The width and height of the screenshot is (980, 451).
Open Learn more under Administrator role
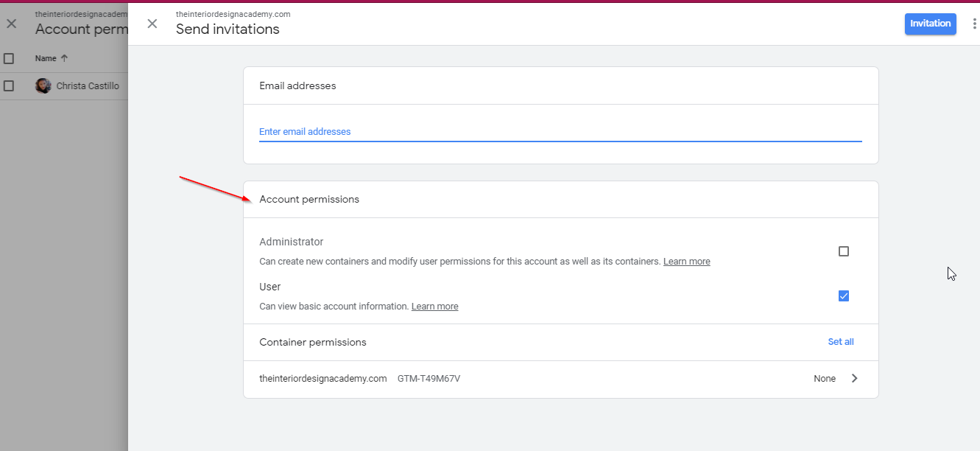[x=686, y=261]
